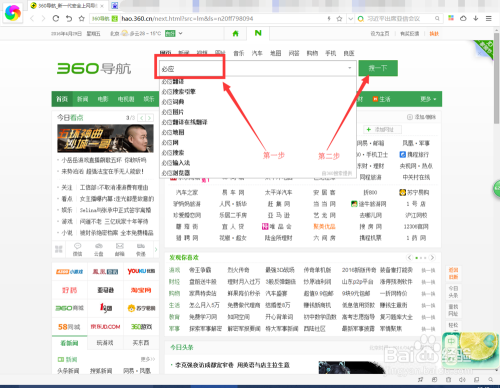Click the green 搜一下 search button

(378, 68)
